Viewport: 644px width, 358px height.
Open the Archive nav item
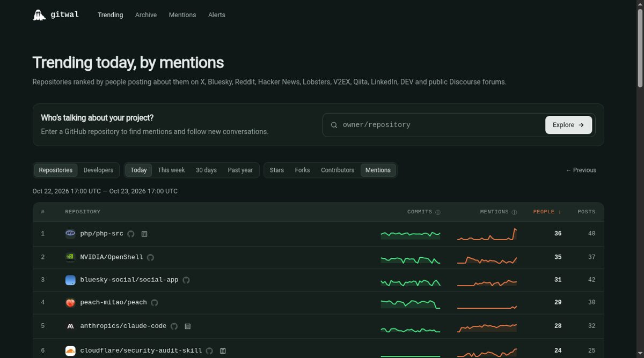pos(146,15)
